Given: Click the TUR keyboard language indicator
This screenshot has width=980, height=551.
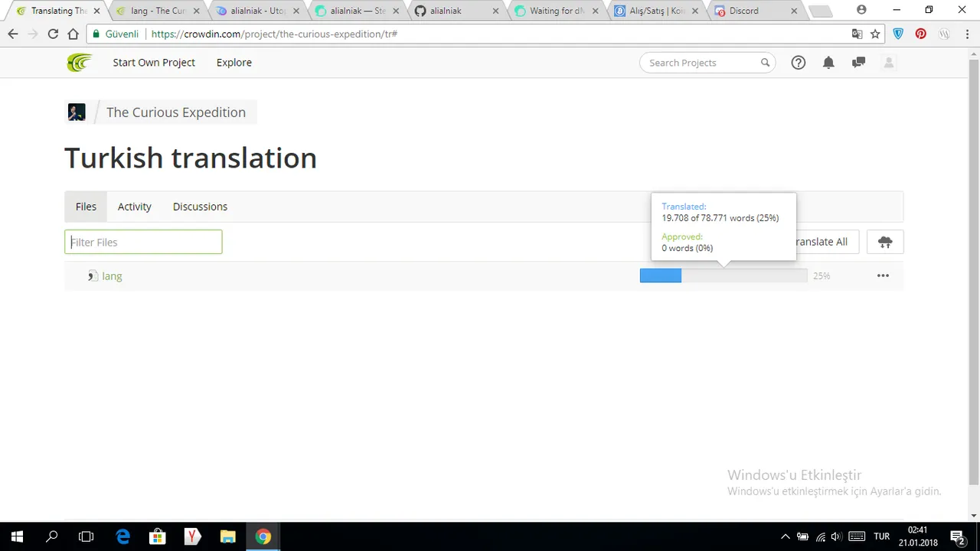Looking at the screenshot, I should pyautogui.click(x=881, y=536).
